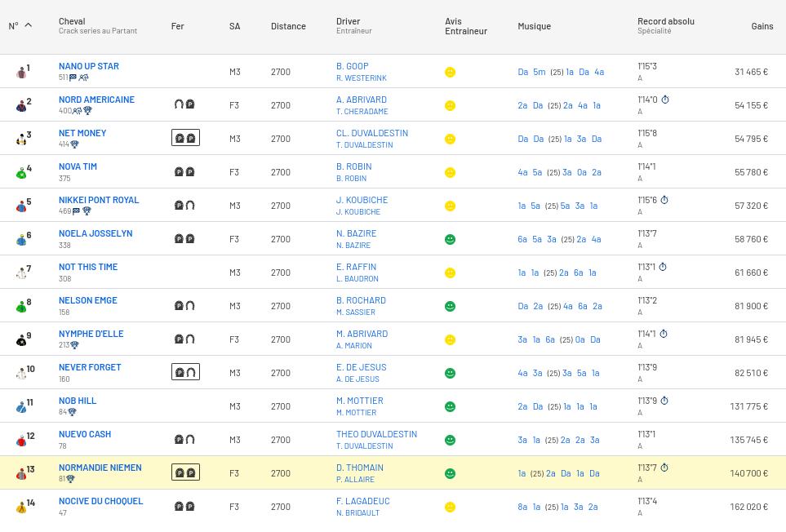Click the stopwatch icon beside Nord Americaine's record
Image resolution: width=786 pixels, height=532 pixels.
pos(665,100)
